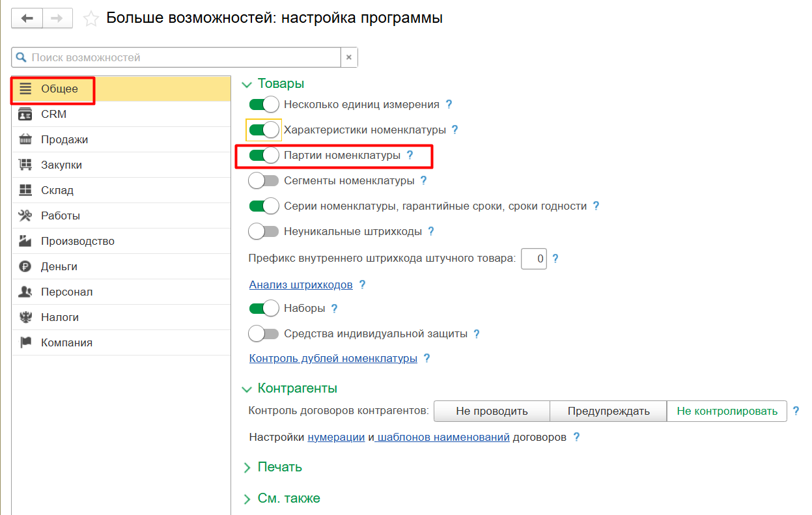
Task: Open help for Наборы option
Action: pos(334,309)
